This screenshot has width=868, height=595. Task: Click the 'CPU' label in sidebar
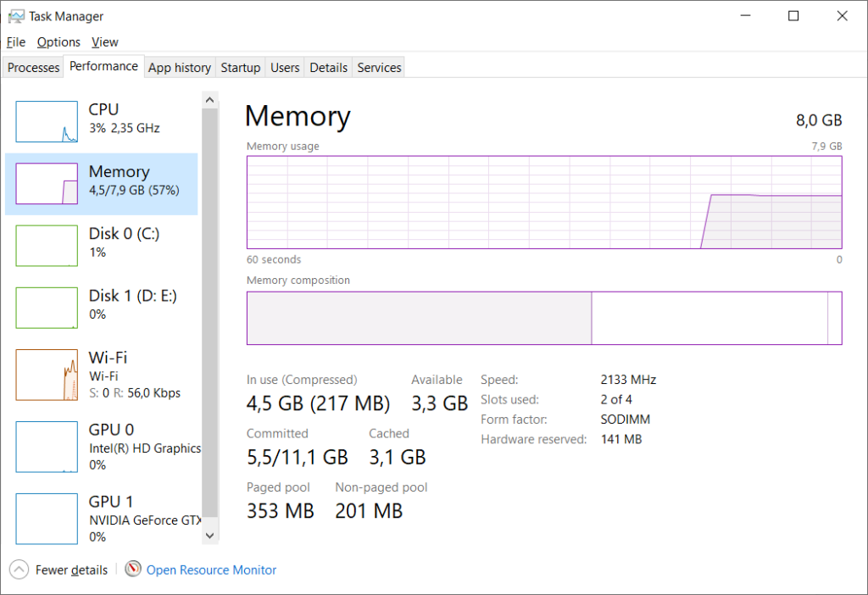(x=103, y=109)
